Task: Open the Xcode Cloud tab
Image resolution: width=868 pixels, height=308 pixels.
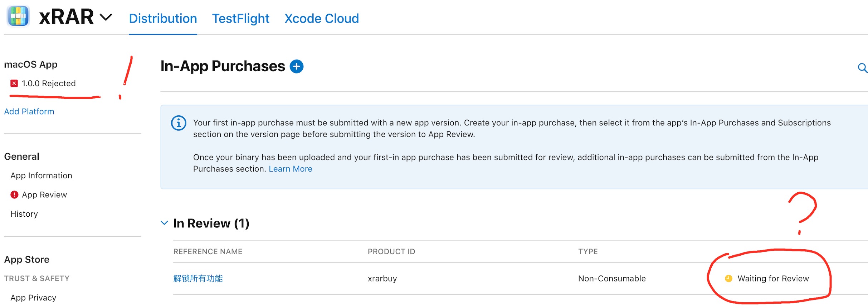Action: [321, 19]
